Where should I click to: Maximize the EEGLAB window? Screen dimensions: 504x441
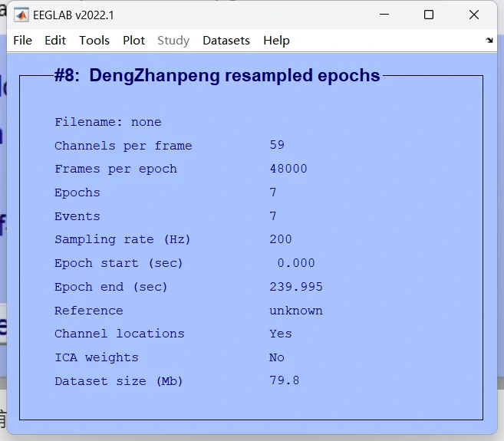tap(429, 15)
